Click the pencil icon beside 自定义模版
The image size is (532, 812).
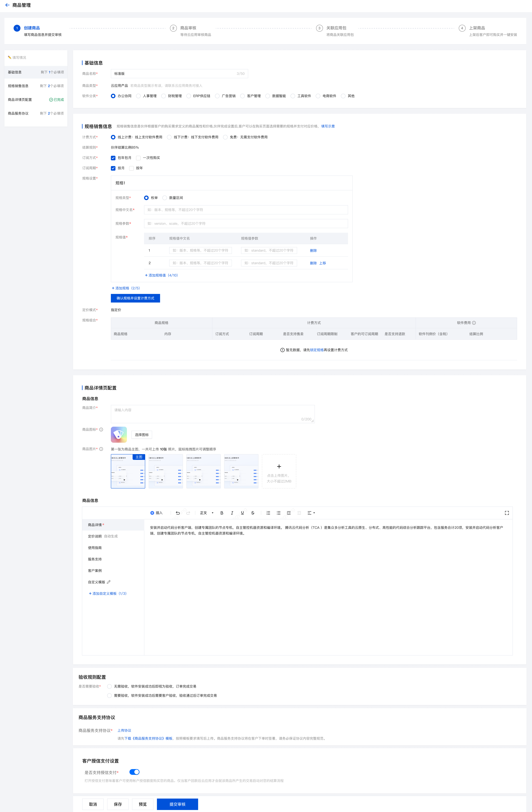[x=109, y=582]
